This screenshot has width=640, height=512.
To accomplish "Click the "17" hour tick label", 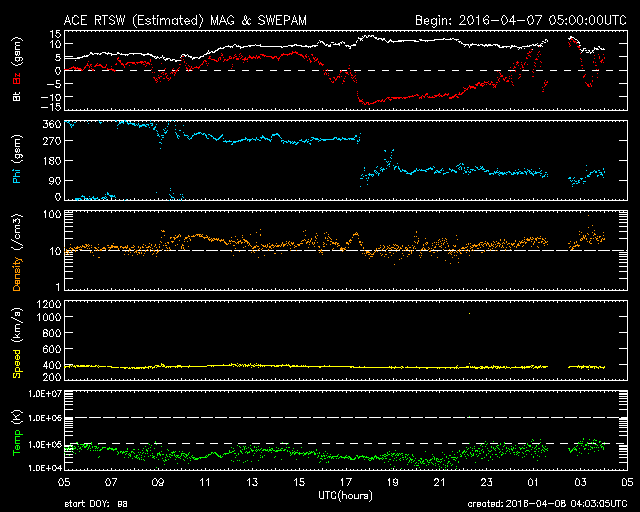I will coord(346,482).
